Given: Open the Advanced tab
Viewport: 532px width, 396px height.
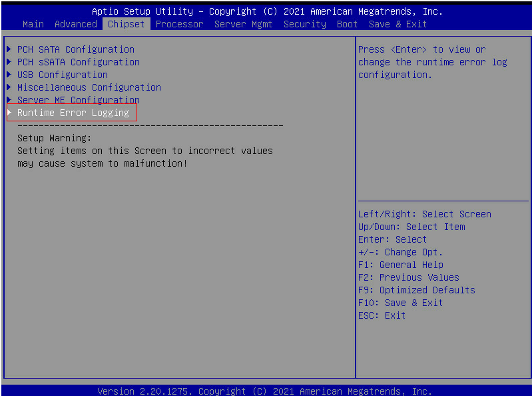Looking at the screenshot, I should pyautogui.click(x=75, y=24).
